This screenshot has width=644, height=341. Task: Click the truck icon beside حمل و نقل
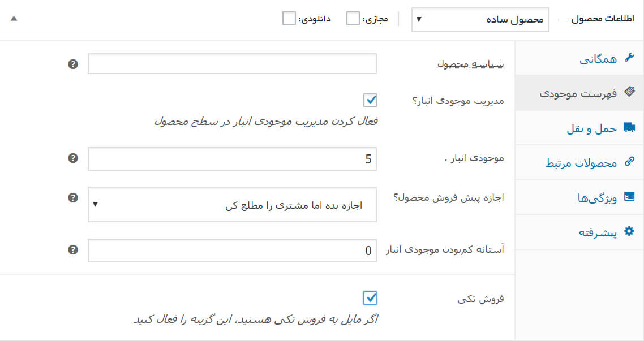[x=629, y=127]
